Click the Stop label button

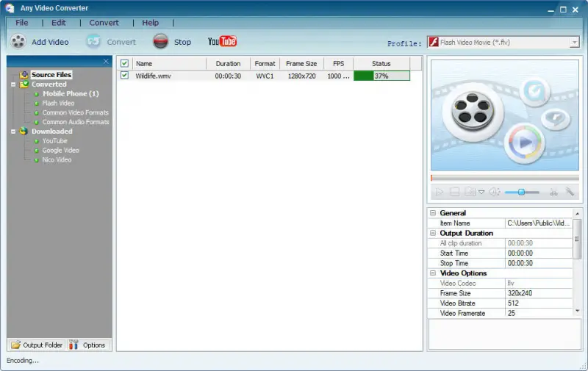(x=182, y=42)
